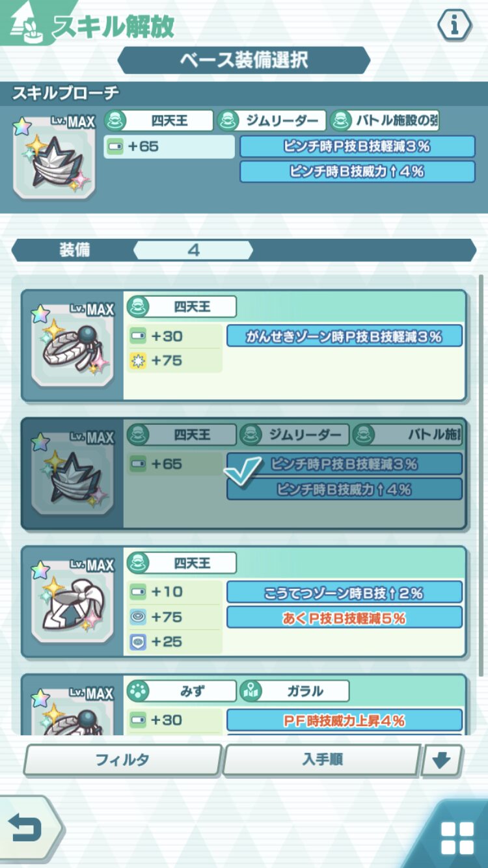This screenshot has width=488, height=868.
Task: Open the フィルタ filter options
Action: 123,760
